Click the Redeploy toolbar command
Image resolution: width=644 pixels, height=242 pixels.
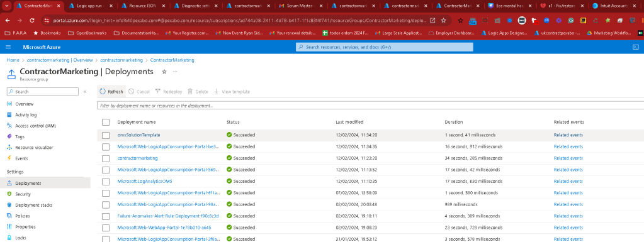[x=168, y=92]
